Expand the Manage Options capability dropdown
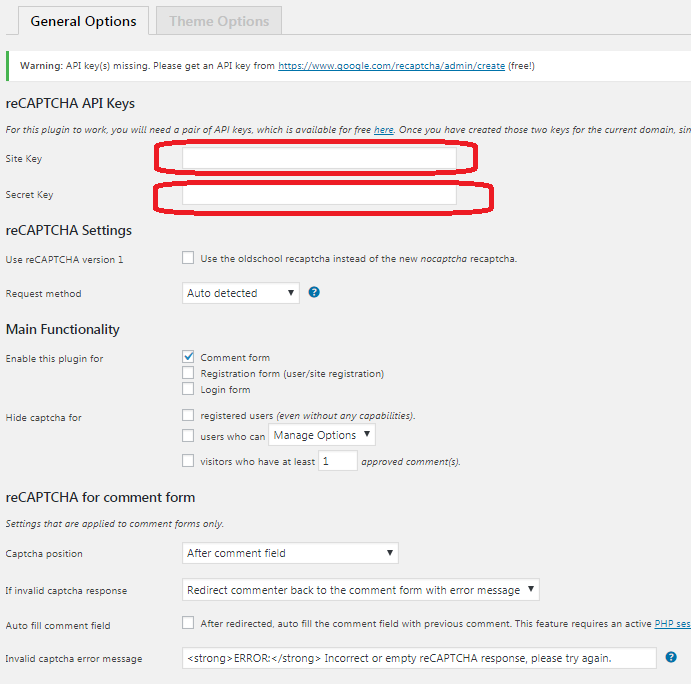 (322, 435)
